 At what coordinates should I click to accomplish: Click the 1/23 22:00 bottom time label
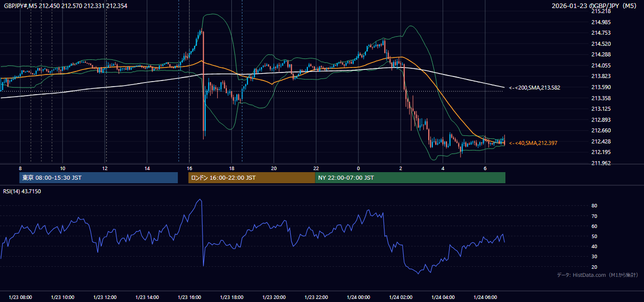(317, 297)
